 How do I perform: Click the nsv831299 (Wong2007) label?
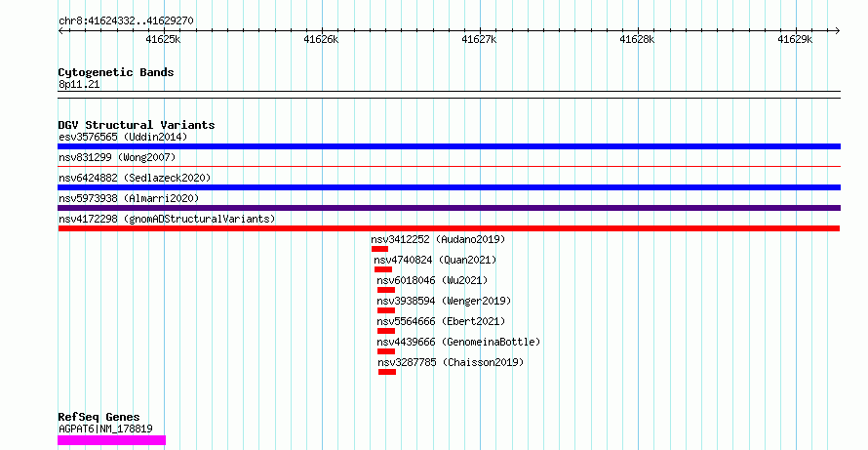point(117,157)
